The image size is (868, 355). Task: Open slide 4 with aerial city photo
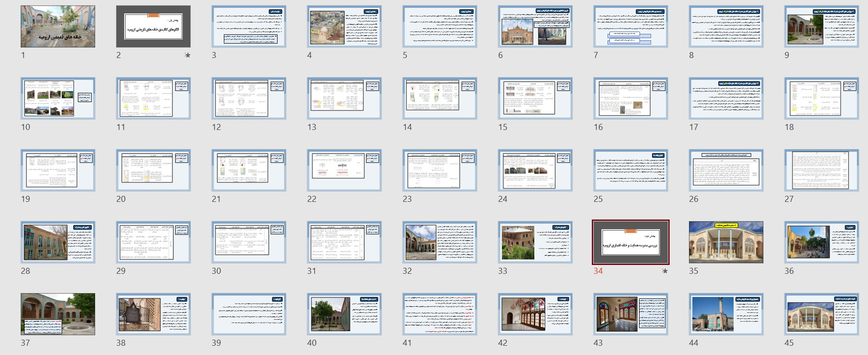344,26
